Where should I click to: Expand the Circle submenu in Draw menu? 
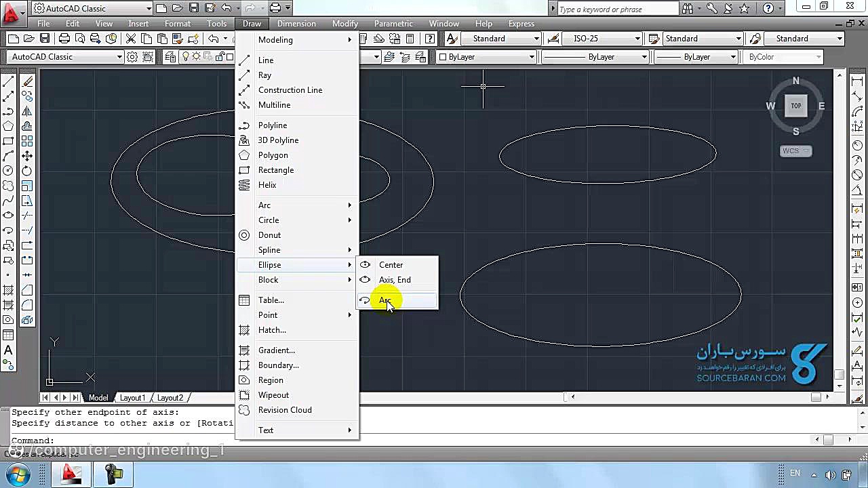point(297,220)
